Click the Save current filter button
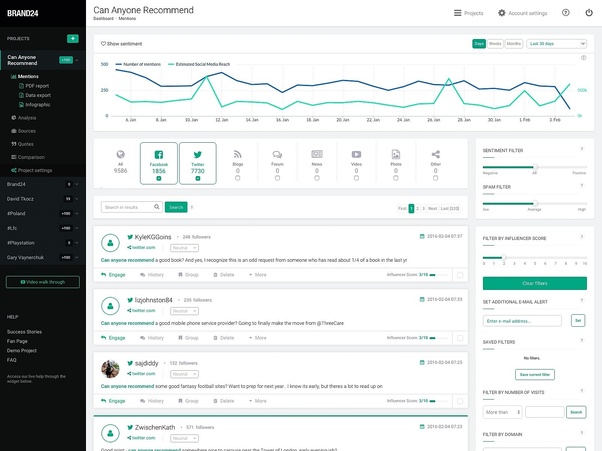This screenshot has height=451, width=602. coord(534,373)
